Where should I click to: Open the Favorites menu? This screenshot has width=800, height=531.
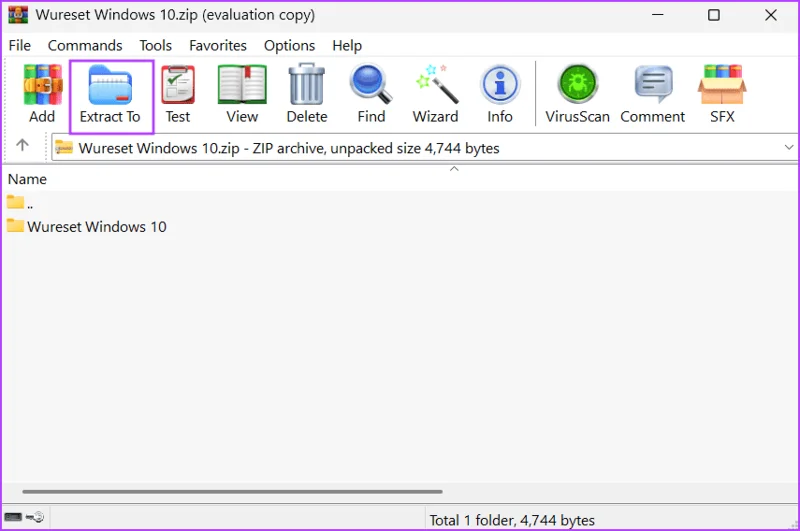[218, 46]
